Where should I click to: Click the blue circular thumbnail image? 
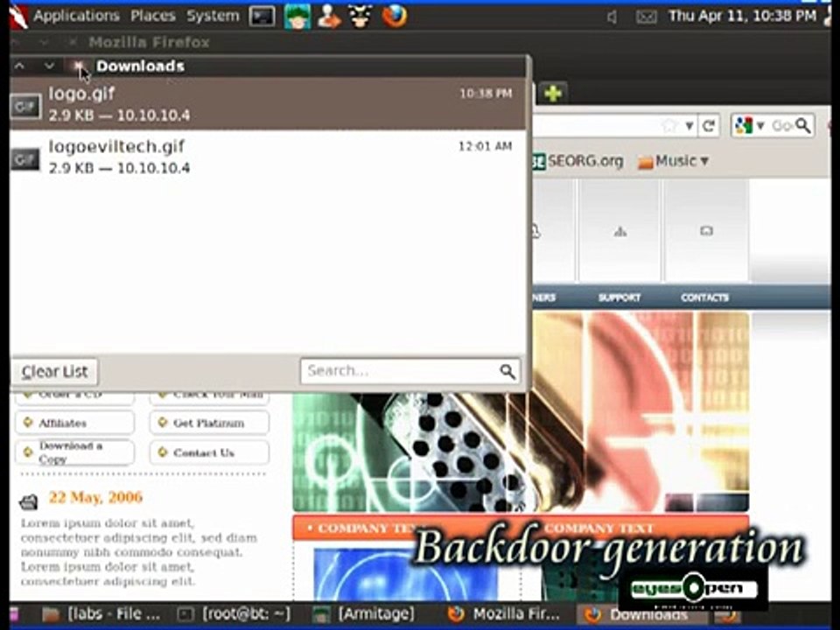pos(405,574)
